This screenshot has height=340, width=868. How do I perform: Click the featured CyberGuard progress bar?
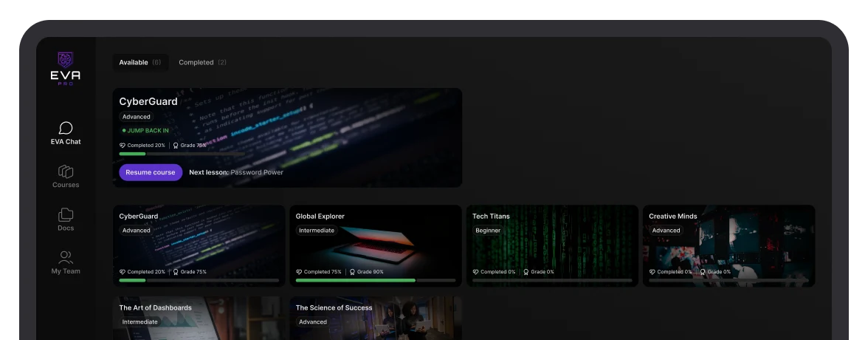coord(182,154)
